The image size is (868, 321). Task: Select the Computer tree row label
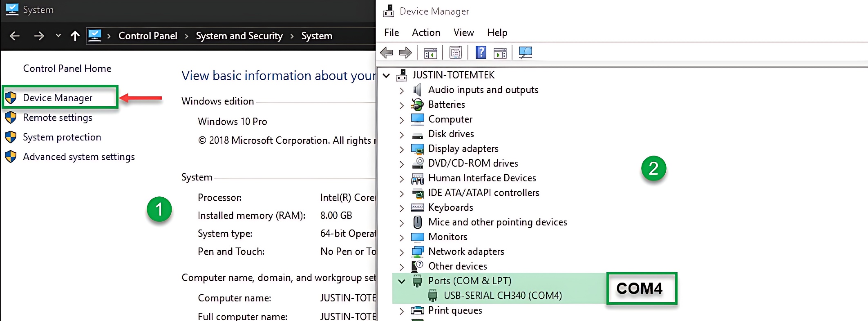[450, 119]
